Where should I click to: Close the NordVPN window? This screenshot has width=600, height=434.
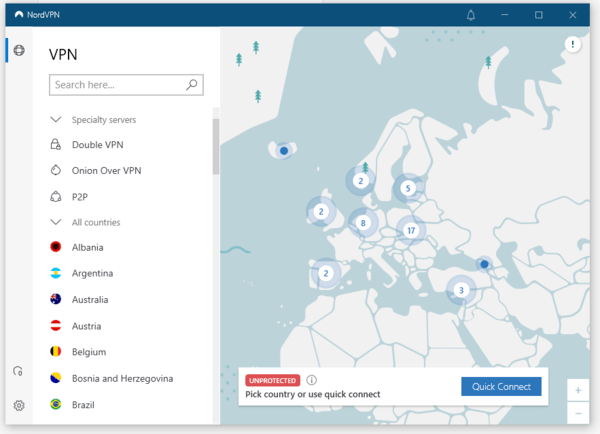[572, 15]
